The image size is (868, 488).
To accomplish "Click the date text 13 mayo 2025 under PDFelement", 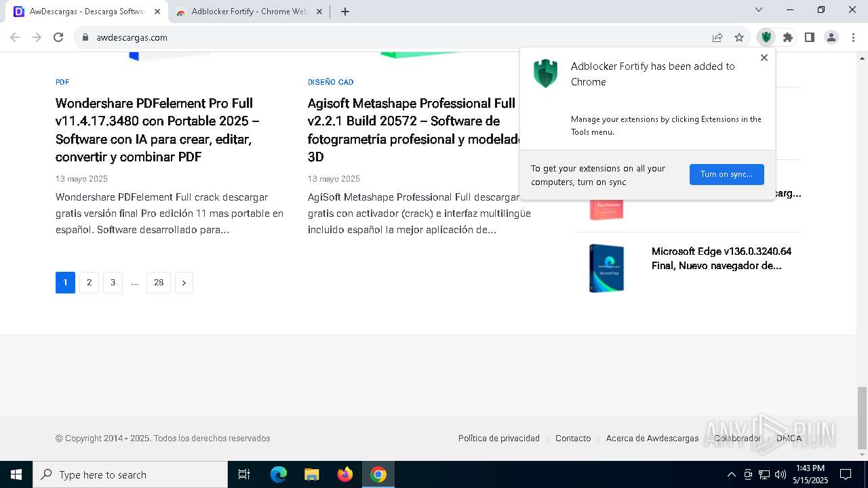I will coord(81,179).
